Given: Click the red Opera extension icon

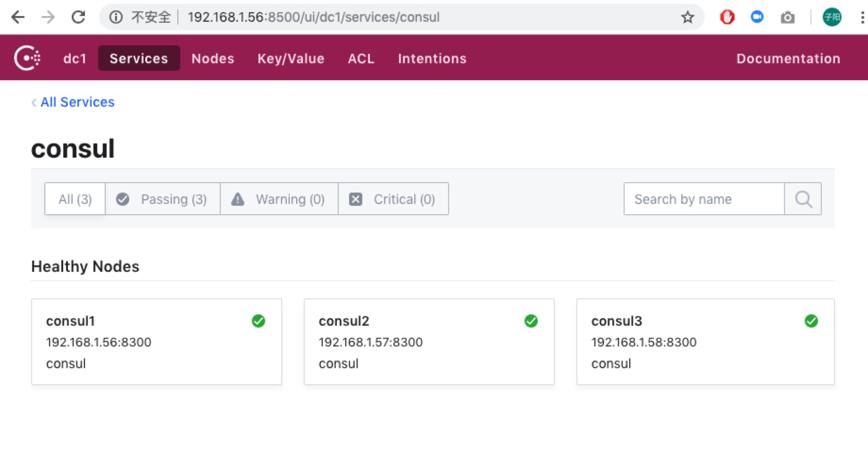Looking at the screenshot, I should tap(727, 17).
